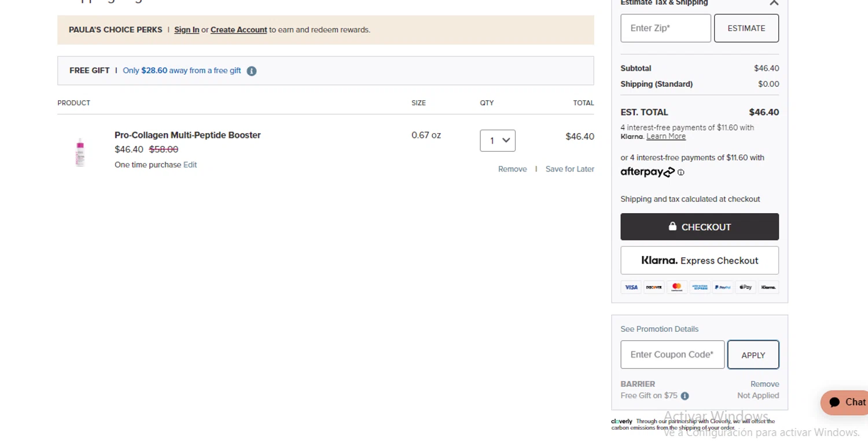Collapse the Estimate Tax & Shipping section

pyautogui.click(x=774, y=3)
